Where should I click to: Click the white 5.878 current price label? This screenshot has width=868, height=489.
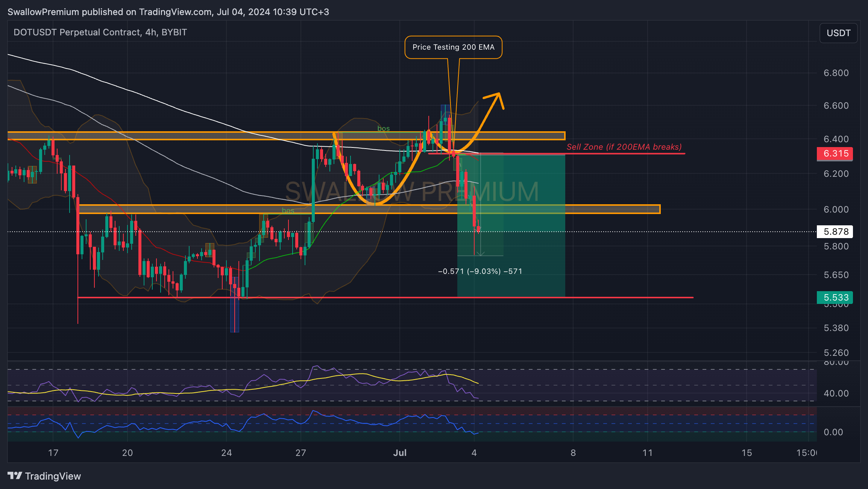pyautogui.click(x=835, y=232)
